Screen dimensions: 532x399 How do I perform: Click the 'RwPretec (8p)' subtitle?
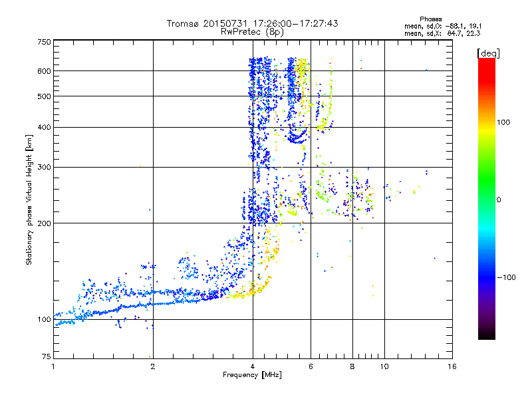(252, 32)
